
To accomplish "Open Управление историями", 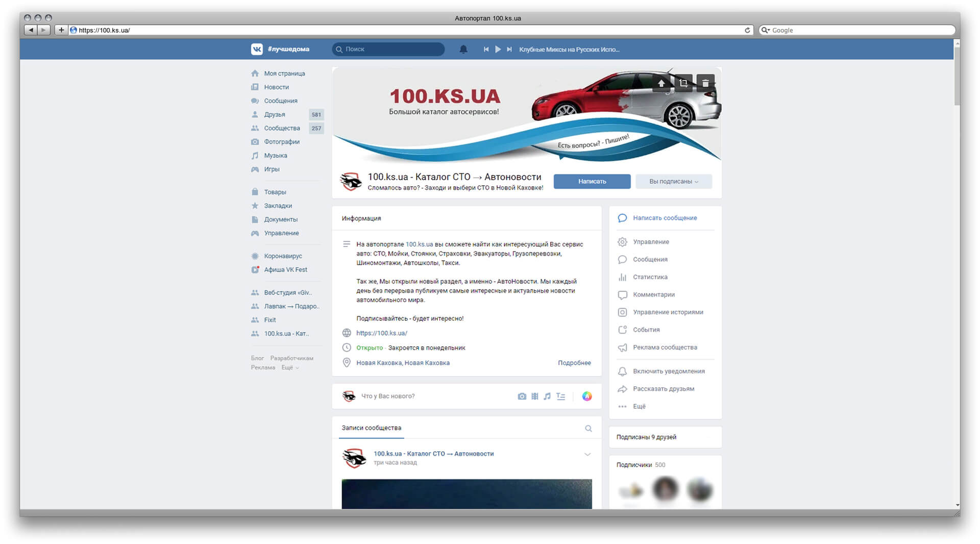I will tap(668, 312).
